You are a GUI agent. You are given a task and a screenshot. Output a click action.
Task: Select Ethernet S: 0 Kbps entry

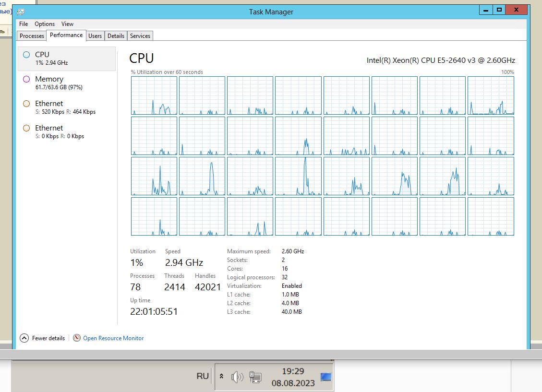point(67,132)
